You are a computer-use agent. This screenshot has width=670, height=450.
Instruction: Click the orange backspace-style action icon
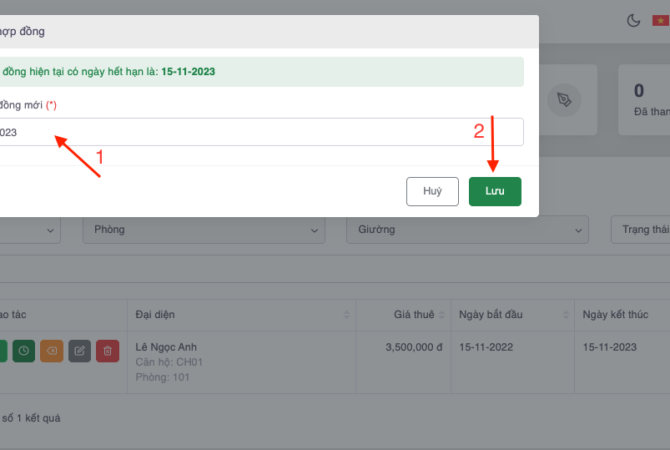click(x=52, y=351)
